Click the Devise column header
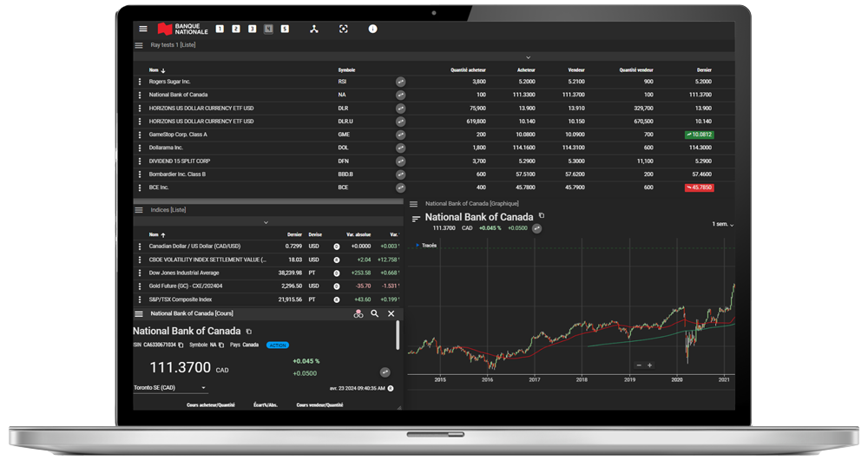The width and height of the screenshot is (868, 467). point(315,234)
